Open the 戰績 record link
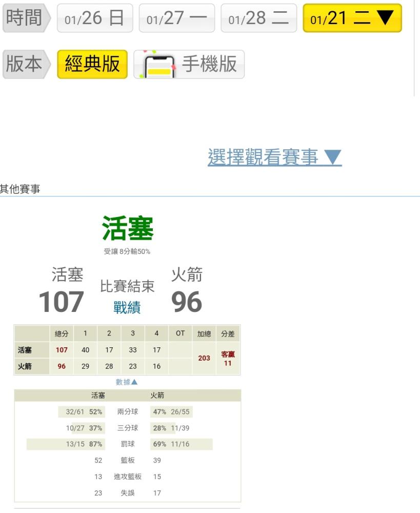420x513 pixels. pyautogui.click(x=127, y=307)
